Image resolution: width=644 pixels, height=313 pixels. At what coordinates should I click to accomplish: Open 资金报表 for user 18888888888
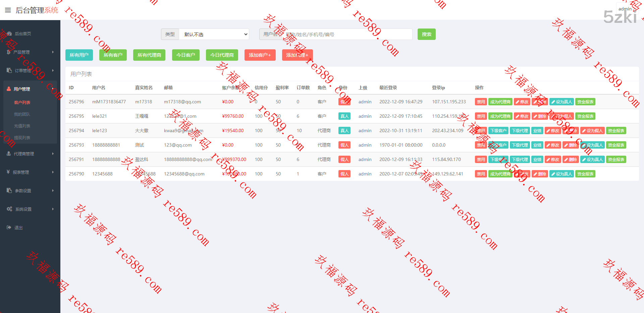616,159
